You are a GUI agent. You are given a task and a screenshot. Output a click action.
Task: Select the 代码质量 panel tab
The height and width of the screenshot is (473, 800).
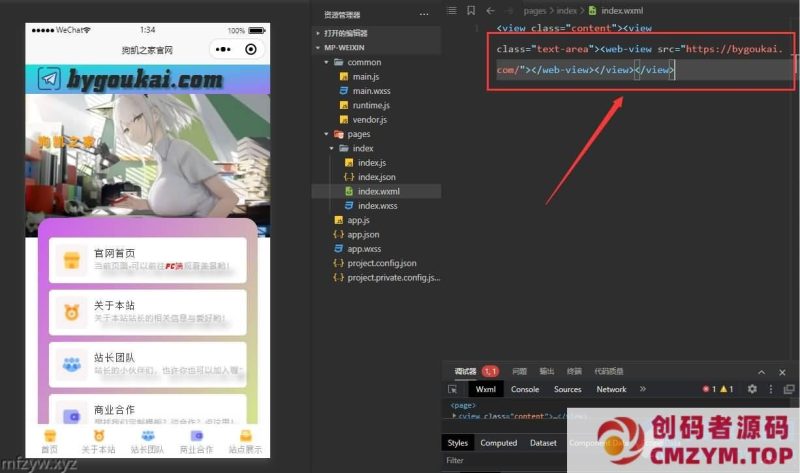coord(608,371)
